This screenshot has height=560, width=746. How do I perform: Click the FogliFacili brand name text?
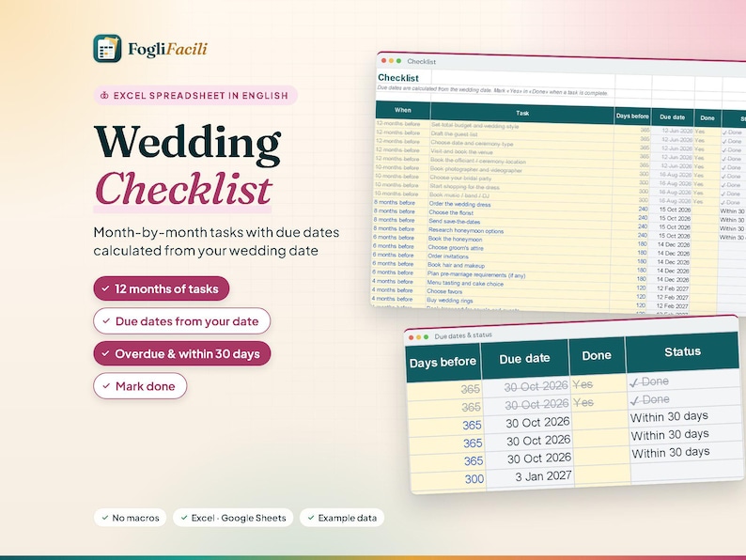click(167, 50)
